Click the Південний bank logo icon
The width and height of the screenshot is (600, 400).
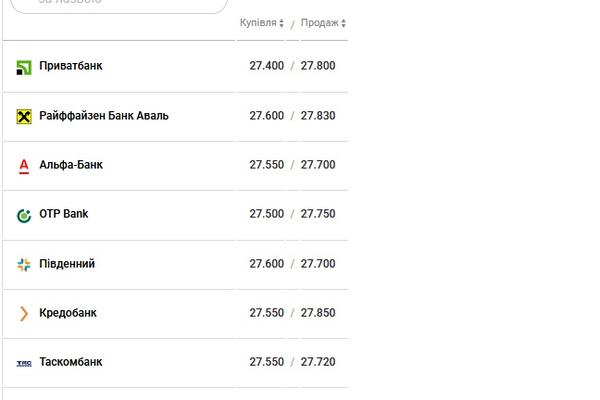click(x=24, y=264)
